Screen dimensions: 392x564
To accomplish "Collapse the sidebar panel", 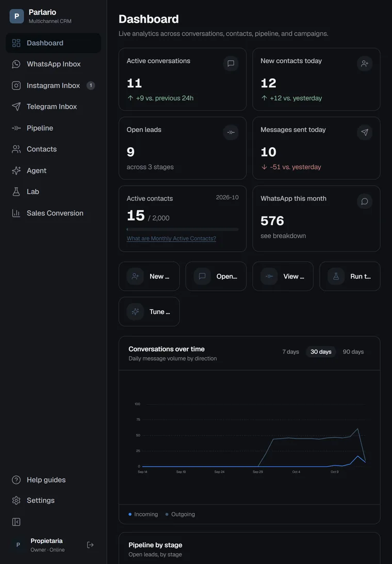I will (16, 522).
